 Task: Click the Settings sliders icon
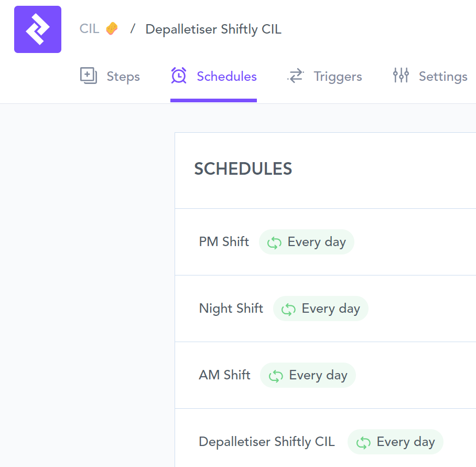[401, 76]
